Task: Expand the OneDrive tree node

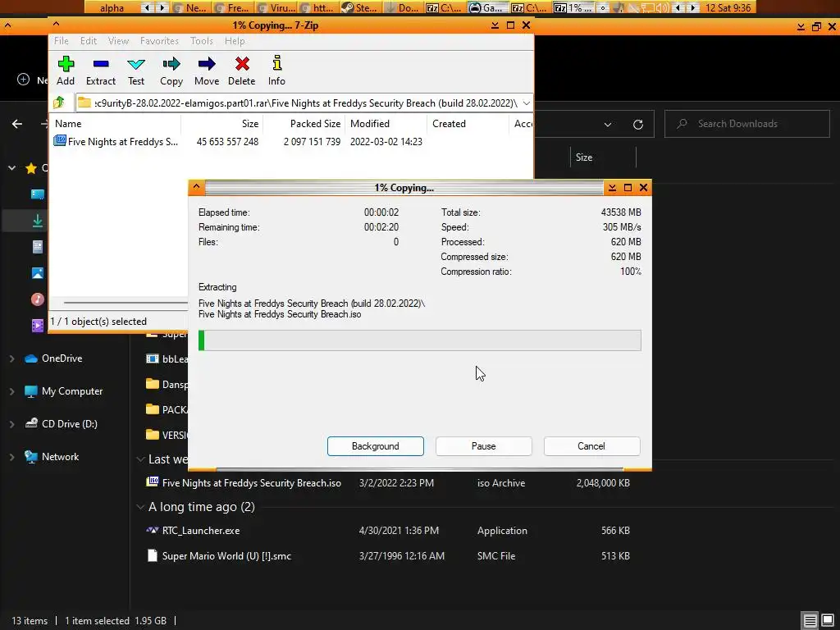Action: tap(11, 358)
